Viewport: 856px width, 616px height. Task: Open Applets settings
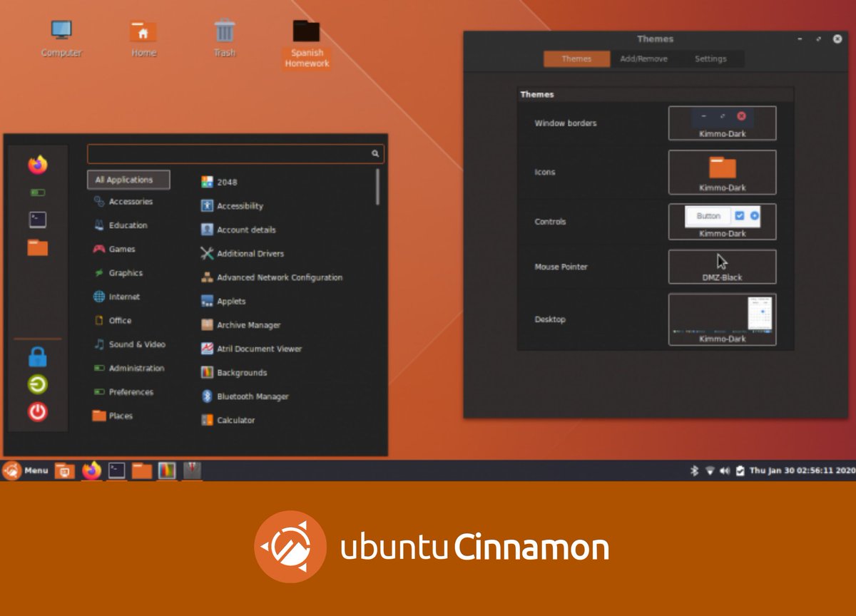(x=223, y=302)
